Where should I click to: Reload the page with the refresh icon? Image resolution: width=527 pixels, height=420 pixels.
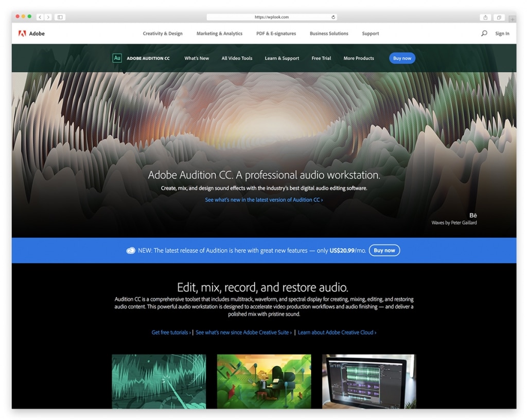coord(333,17)
